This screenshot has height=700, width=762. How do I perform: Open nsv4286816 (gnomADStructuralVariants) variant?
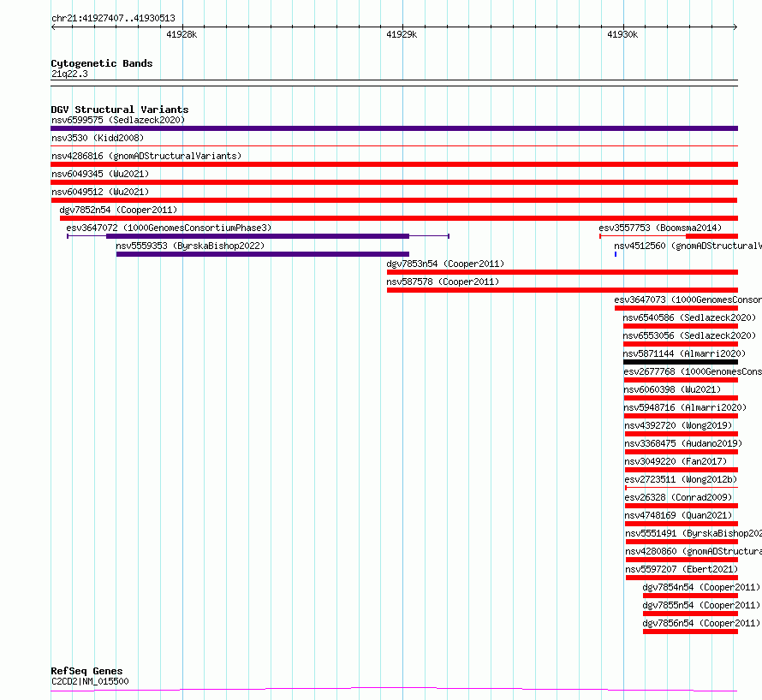tap(146, 156)
